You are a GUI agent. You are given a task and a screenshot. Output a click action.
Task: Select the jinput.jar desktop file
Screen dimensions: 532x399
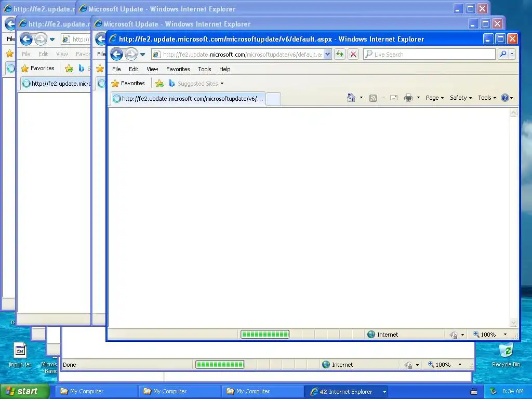click(20, 354)
